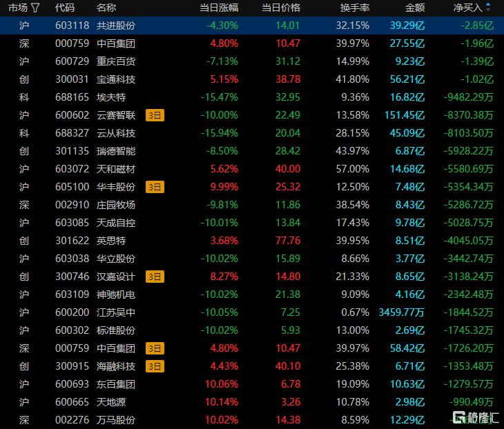Image resolution: width=504 pixels, height=429 pixels.
Task: Select stock name 东百集团
Action: coord(116,384)
